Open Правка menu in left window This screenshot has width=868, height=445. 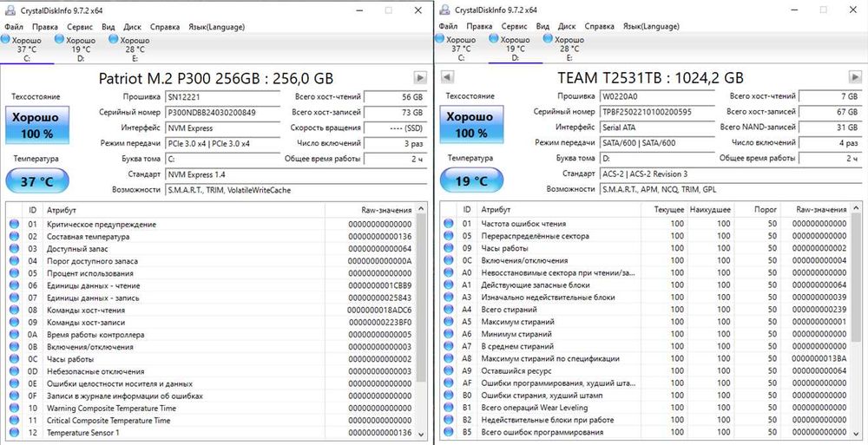(x=45, y=27)
